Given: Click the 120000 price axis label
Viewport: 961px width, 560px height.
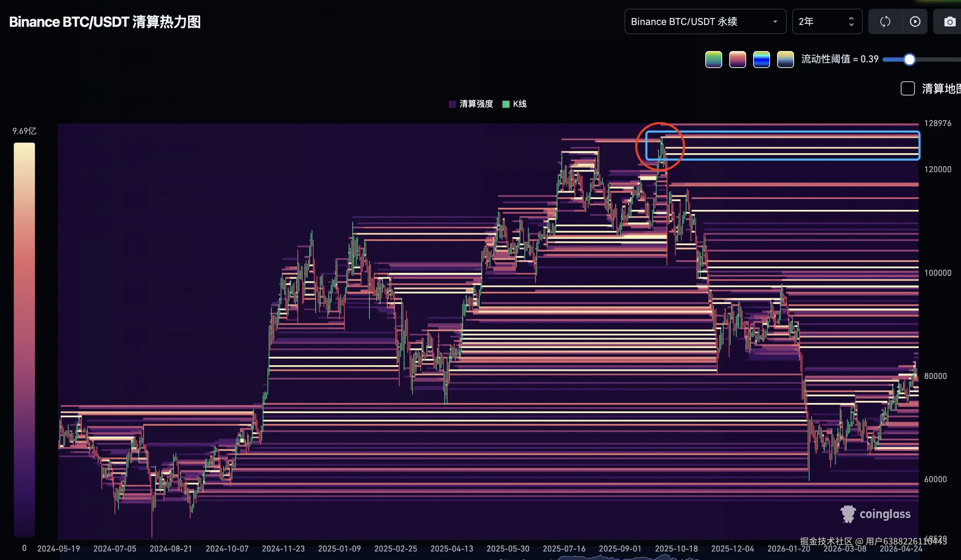Looking at the screenshot, I should click(938, 169).
